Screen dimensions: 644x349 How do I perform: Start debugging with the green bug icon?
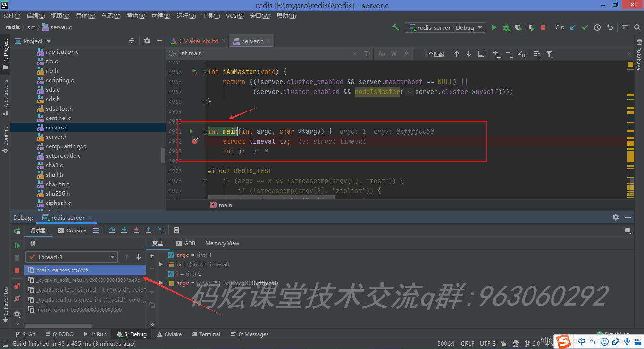coord(506,27)
